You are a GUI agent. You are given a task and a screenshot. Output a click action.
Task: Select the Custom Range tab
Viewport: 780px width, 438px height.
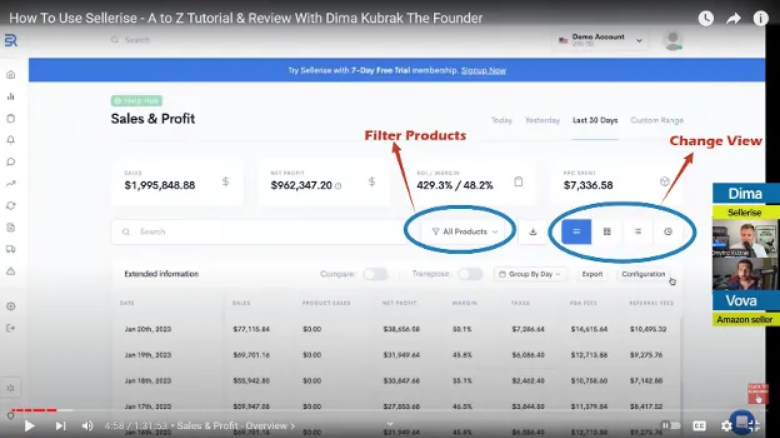pos(657,120)
